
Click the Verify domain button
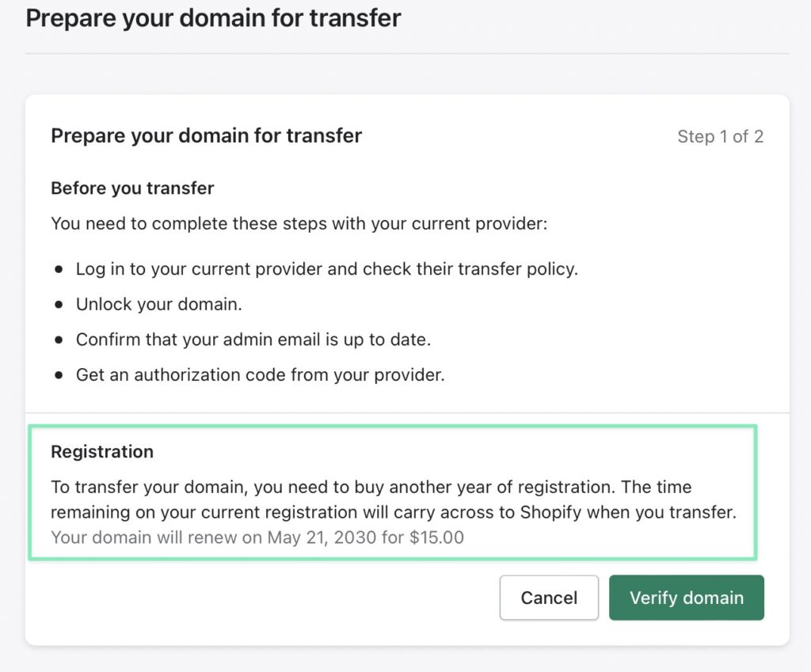686,598
